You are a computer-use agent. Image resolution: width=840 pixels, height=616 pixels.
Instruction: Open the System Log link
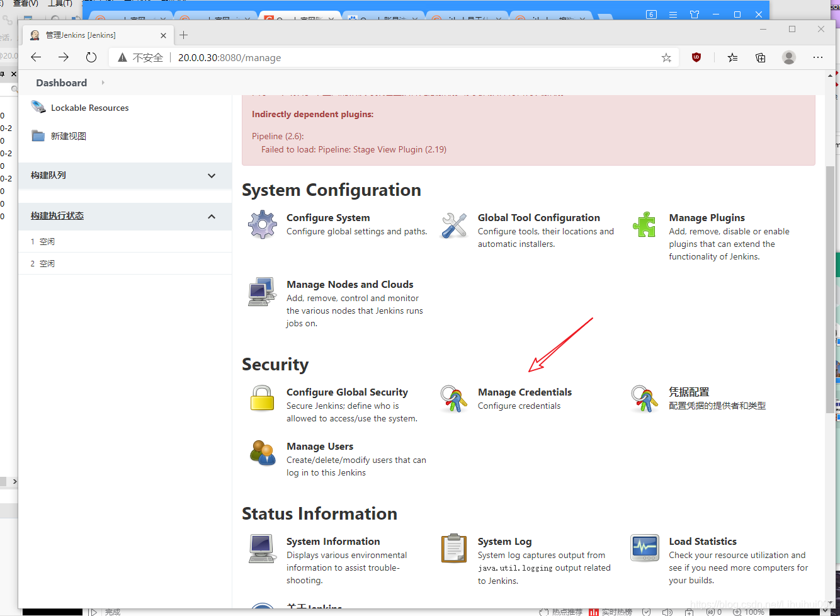[504, 542]
